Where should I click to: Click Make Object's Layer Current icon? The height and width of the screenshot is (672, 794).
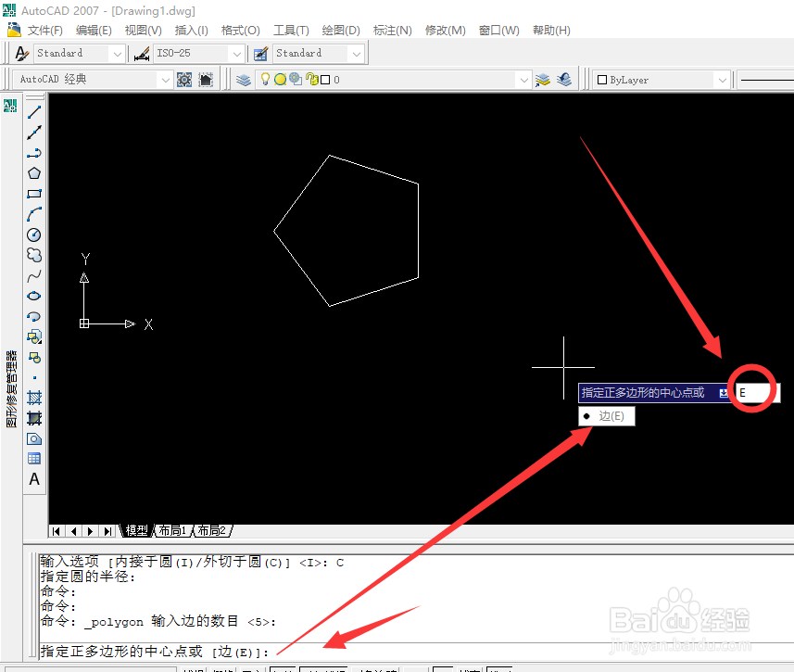(543, 80)
